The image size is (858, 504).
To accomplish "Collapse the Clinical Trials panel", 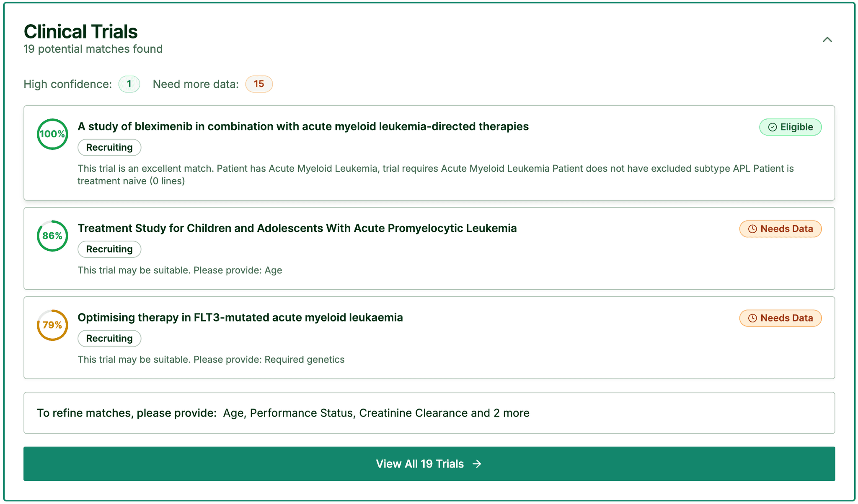I will (827, 39).
